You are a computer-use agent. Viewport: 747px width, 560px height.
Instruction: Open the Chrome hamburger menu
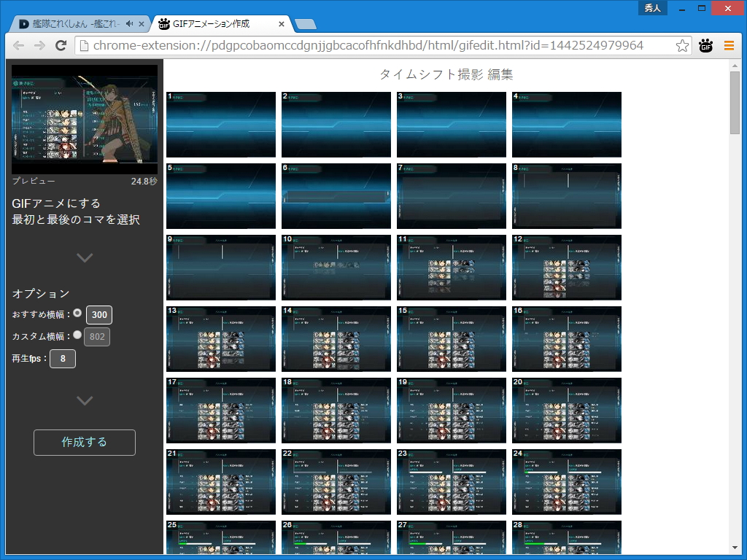pyautogui.click(x=729, y=46)
